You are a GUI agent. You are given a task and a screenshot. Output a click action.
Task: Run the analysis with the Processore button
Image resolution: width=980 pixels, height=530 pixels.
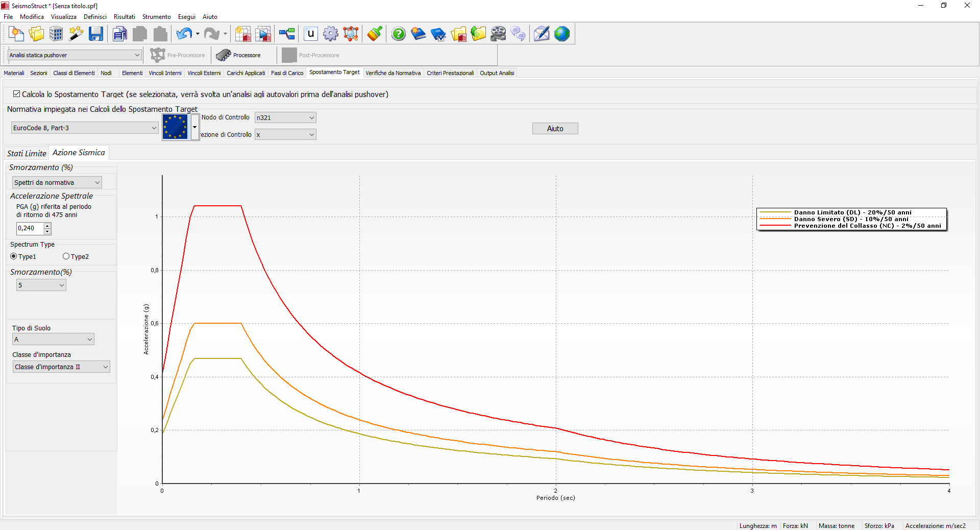[238, 55]
